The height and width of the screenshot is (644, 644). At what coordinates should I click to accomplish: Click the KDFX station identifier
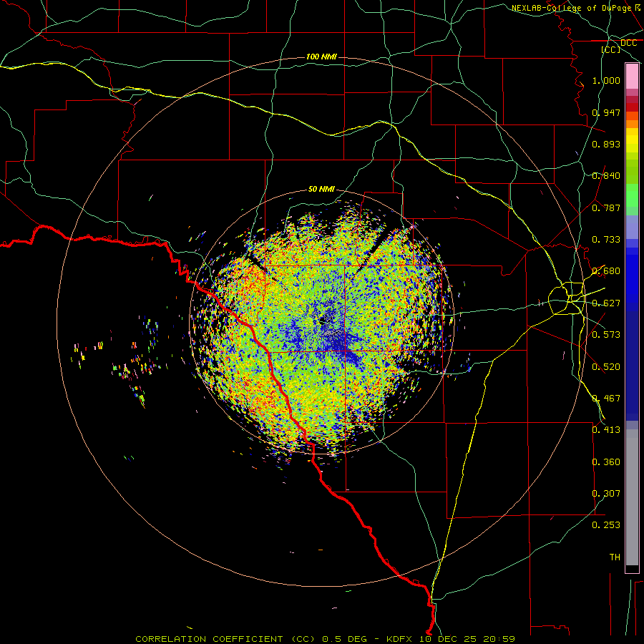[x=401, y=639]
